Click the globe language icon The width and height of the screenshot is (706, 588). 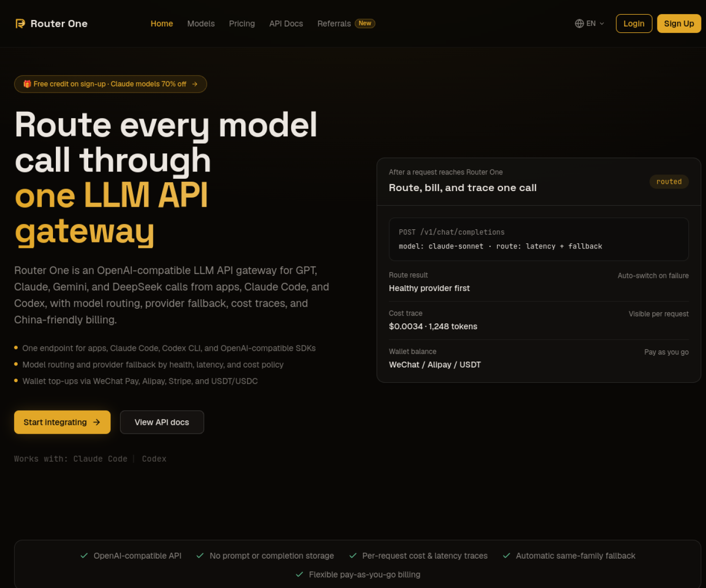click(x=580, y=24)
